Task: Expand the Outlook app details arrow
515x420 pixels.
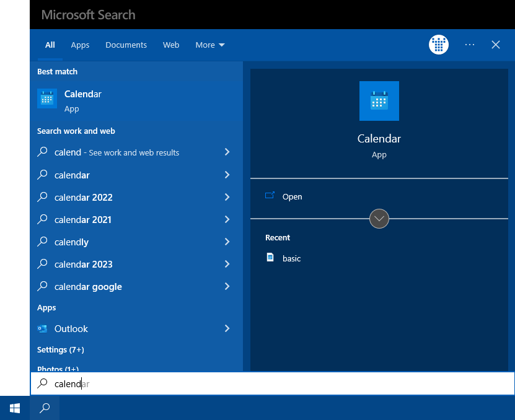Action: coord(227,328)
